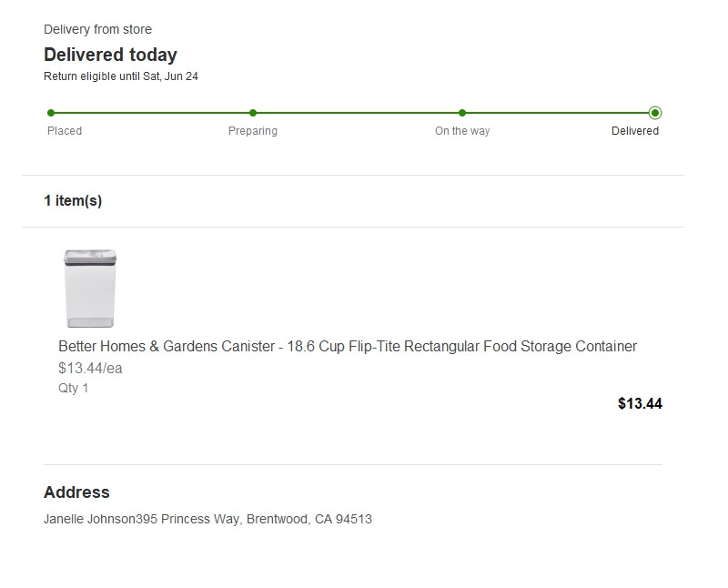728x588 pixels.
Task: Click the Preparing label under tracker
Action: [x=253, y=131]
